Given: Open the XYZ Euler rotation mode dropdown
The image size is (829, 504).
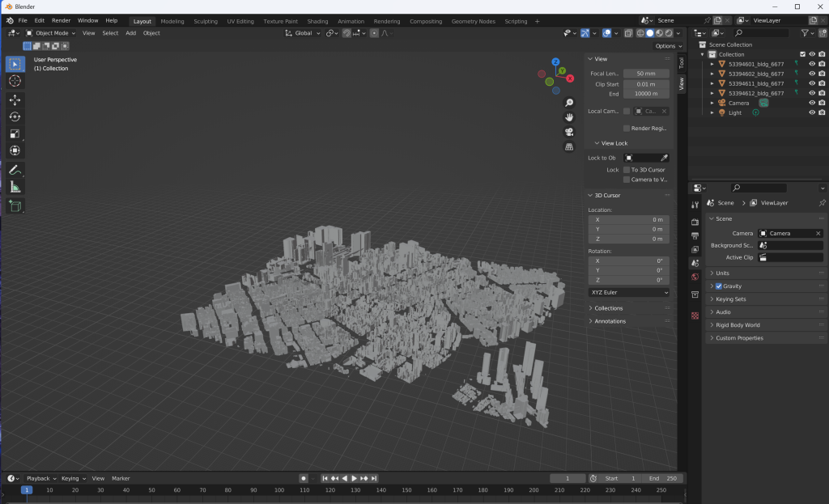Looking at the screenshot, I should [x=629, y=292].
